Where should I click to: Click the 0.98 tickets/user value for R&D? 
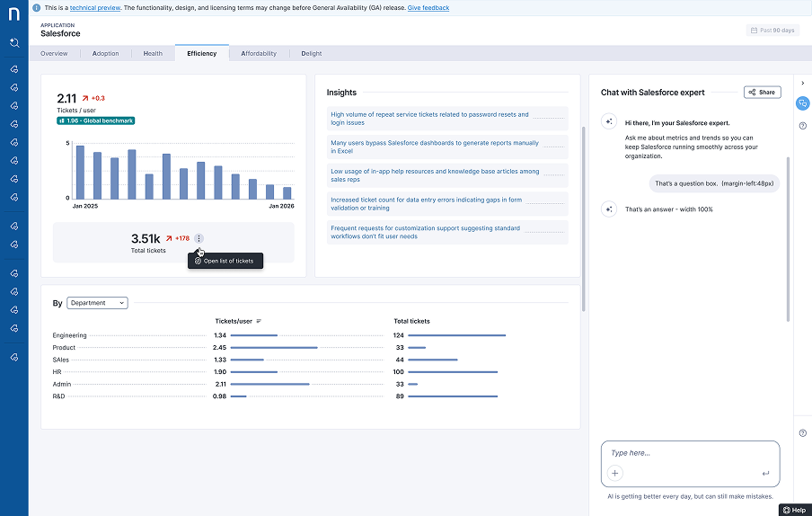(219, 396)
